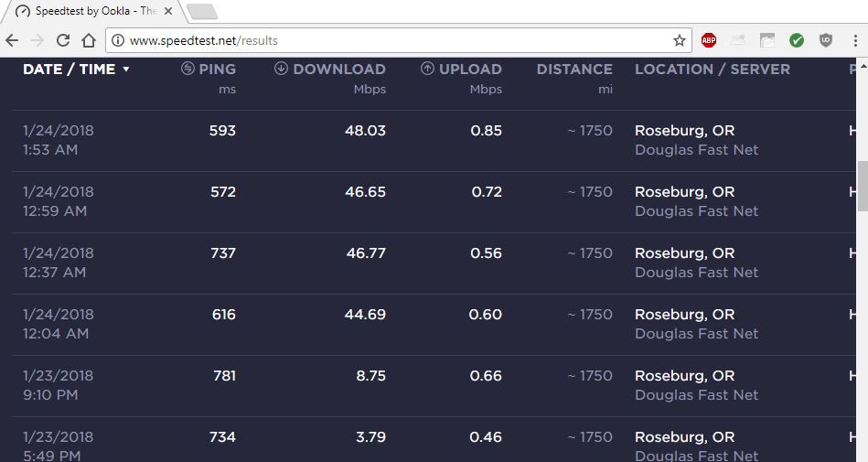Screen dimensions: 868x462
Task: Bookmark this page with the star icon
Action: (680, 40)
